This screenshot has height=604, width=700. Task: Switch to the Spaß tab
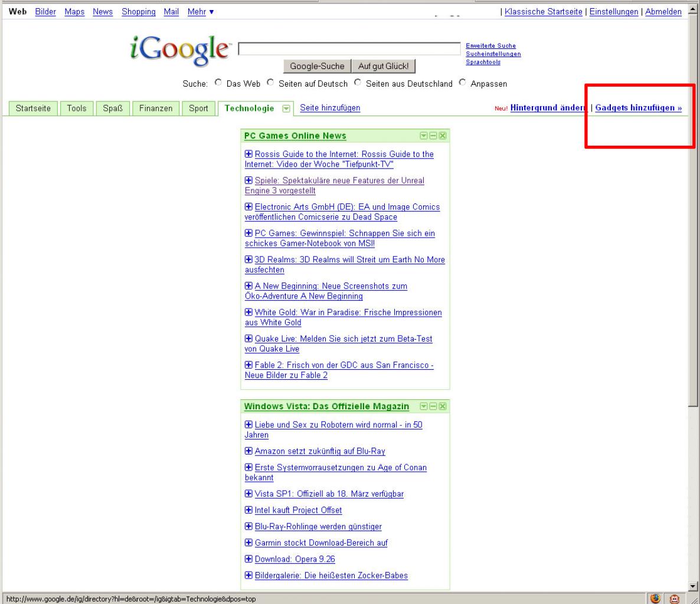coord(113,109)
